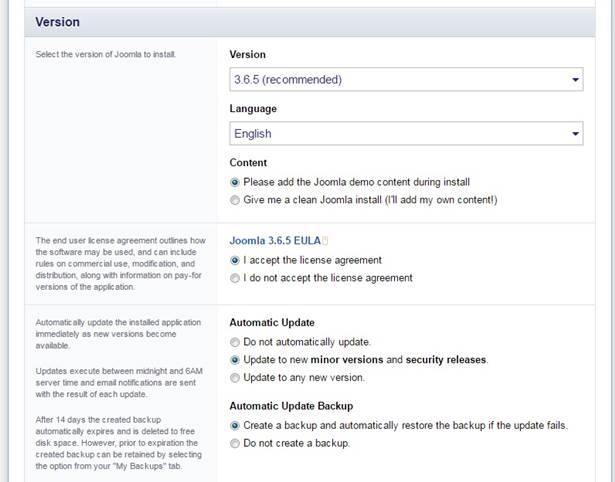
Task: Select 'Update to any new version' option
Action: [235, 378]
